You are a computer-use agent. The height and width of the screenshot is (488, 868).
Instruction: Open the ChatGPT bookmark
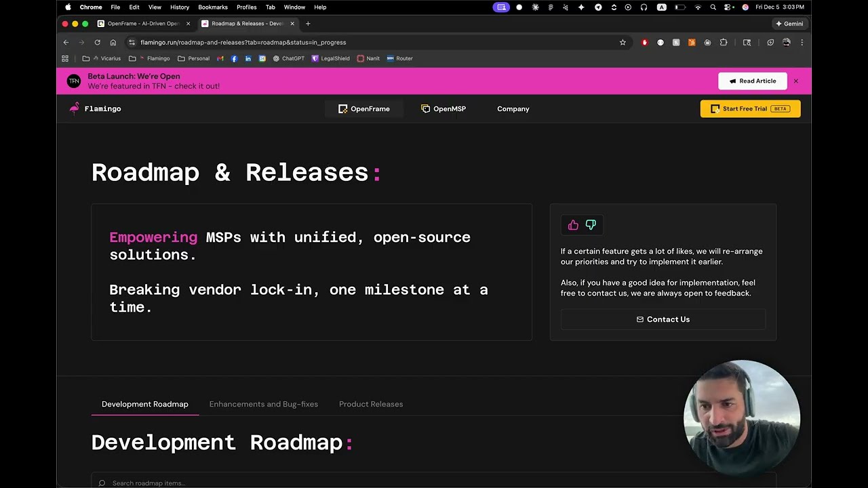(289, 58)
